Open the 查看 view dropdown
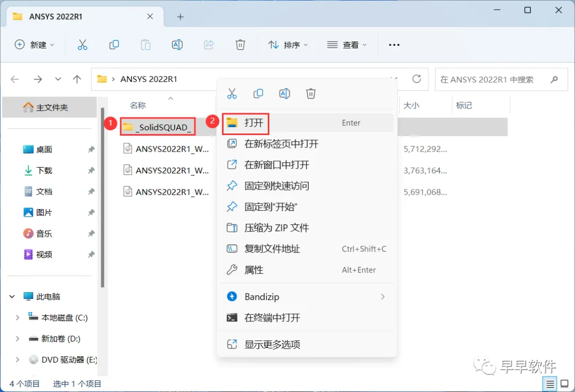The width and height of the screenshot is (575, 392). pos(347,45)
